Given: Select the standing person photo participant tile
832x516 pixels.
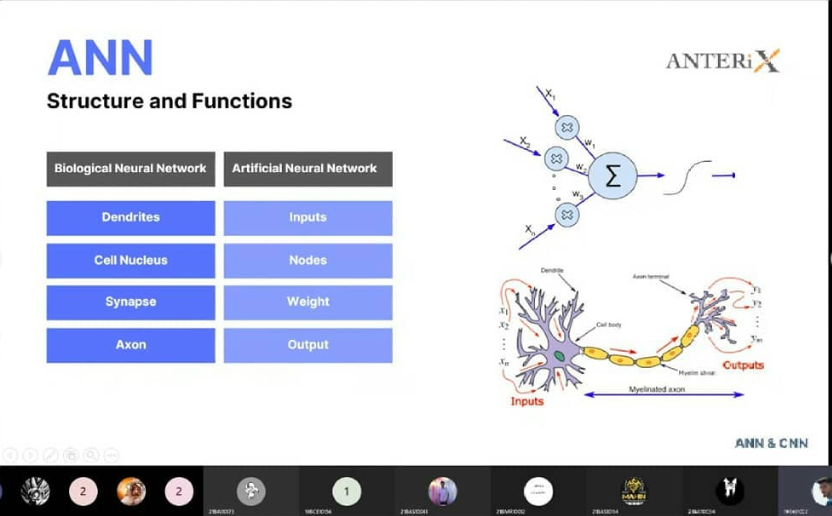Looking at the screenshot, I should [x=443, y=491].
